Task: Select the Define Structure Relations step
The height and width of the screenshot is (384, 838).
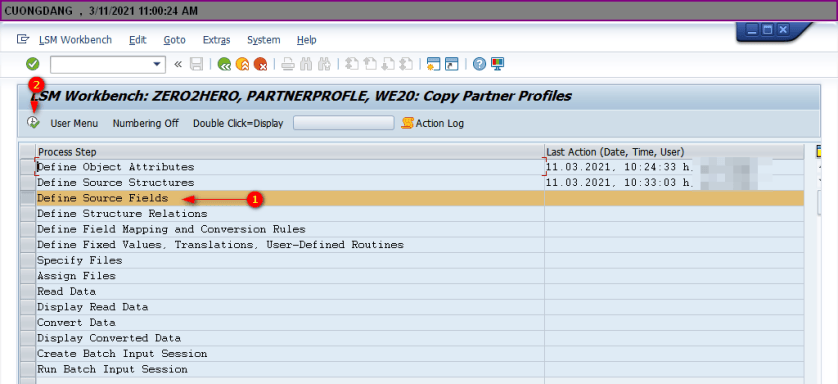Action: (290, 214)
